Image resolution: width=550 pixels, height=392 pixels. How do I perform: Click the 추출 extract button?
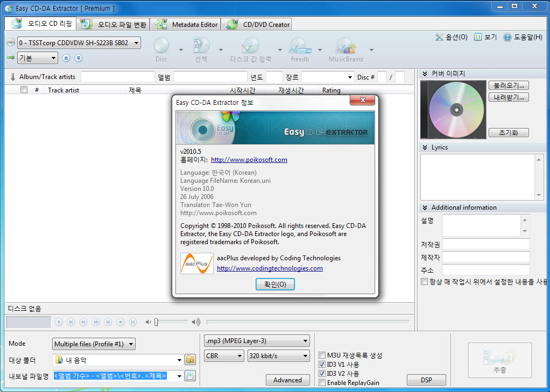[x=500, y=360]
